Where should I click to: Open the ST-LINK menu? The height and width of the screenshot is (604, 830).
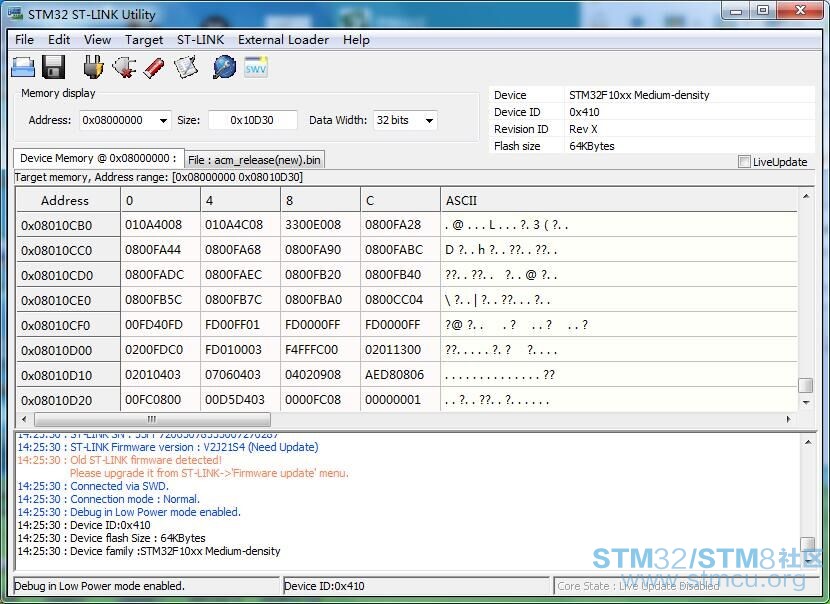tap(201, 40)
